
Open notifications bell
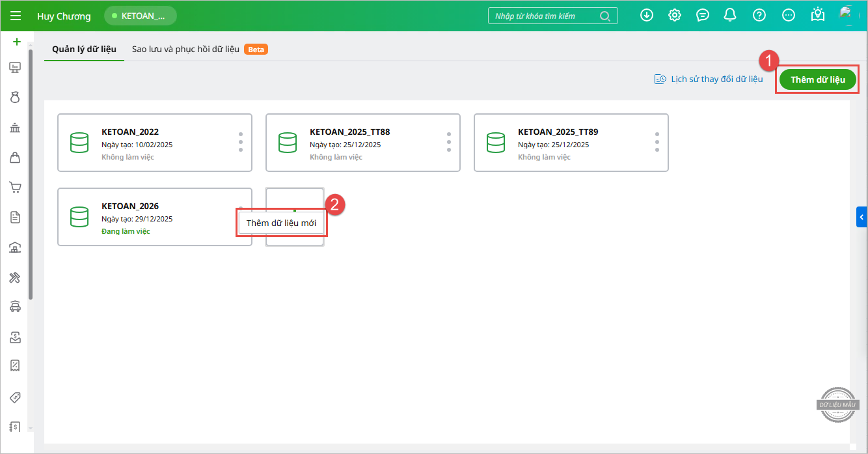point(731,16)
